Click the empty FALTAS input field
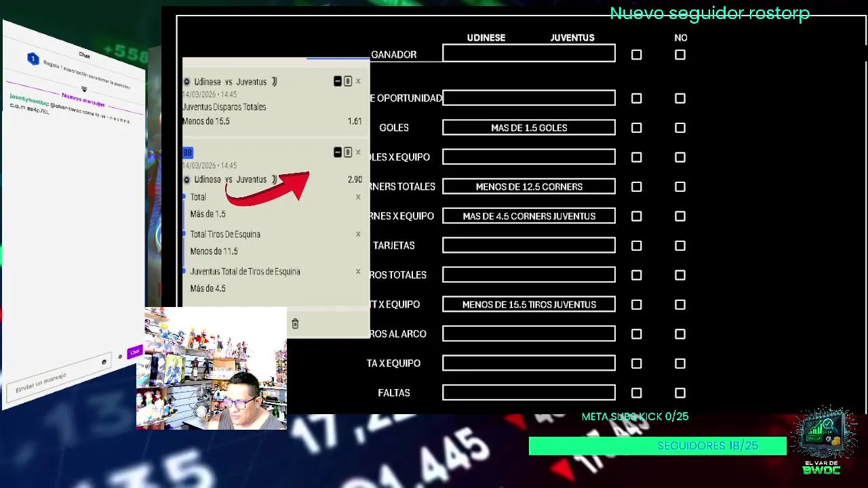Screen dimensions: 868x488 coord(529,392)
